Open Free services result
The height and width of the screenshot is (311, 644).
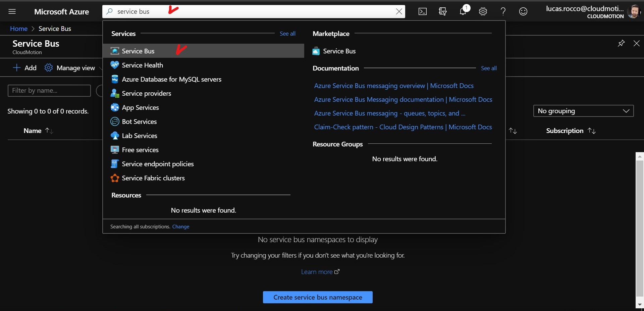point(203,150)
